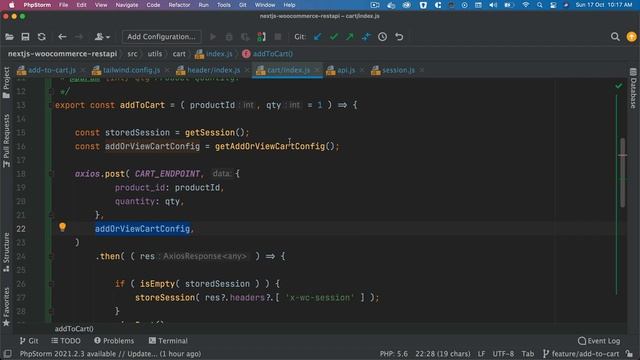This screenshot has width=640, height=360.
Task: Collapse the addToCart function fold on line 13
Action: tap(51, 105)
